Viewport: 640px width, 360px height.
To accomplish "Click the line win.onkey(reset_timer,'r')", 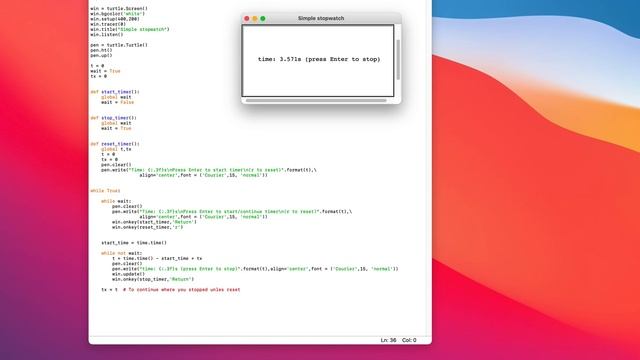I will (x=148, y=227).
